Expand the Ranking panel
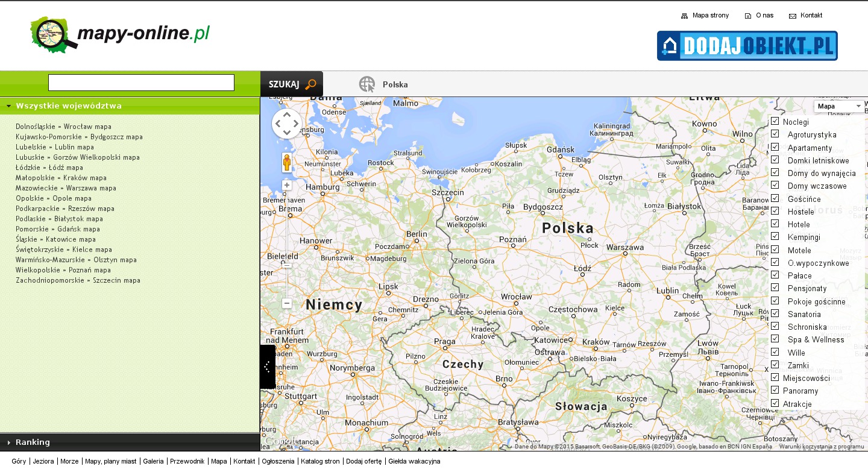 [x=33, y=442]
